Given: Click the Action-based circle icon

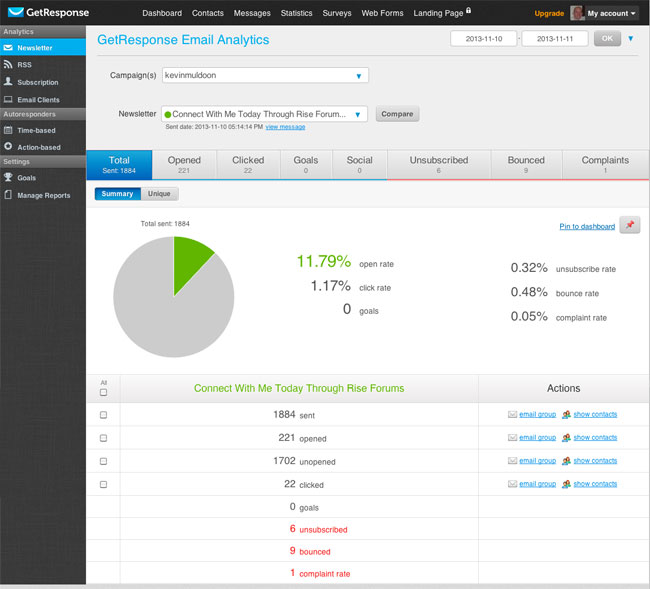Looking at the screenshot, I should point(8,146).
